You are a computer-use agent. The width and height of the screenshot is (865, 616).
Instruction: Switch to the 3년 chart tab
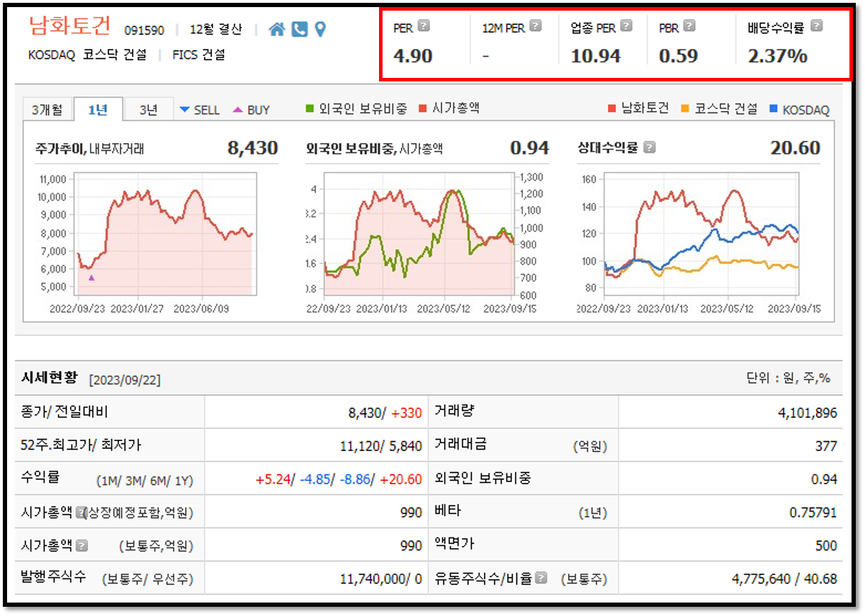pyautogui.click(x=148, y=110)
